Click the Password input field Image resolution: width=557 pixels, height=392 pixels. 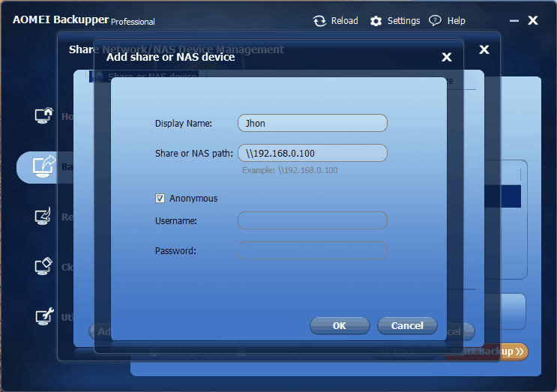(x=313, y=250)
